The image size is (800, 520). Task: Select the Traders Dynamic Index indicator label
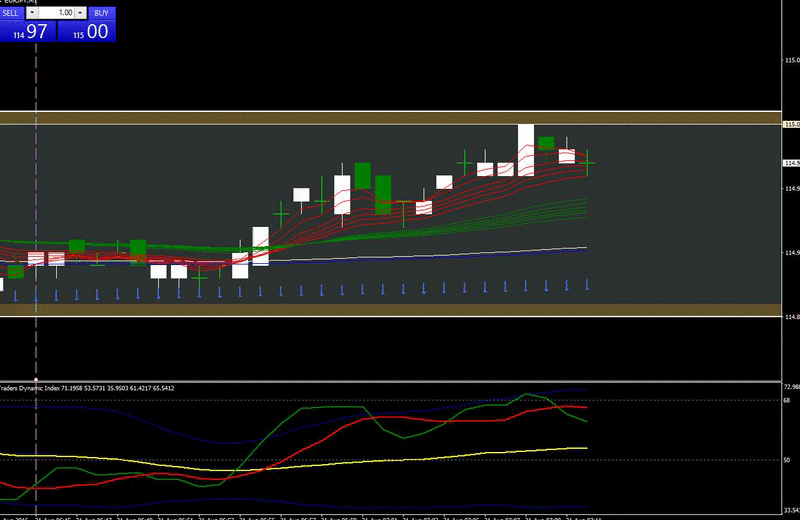point(87,388)
